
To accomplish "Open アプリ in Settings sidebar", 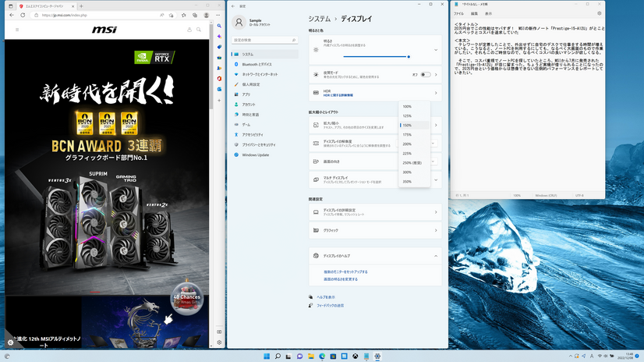I will (x=264, y=94).
